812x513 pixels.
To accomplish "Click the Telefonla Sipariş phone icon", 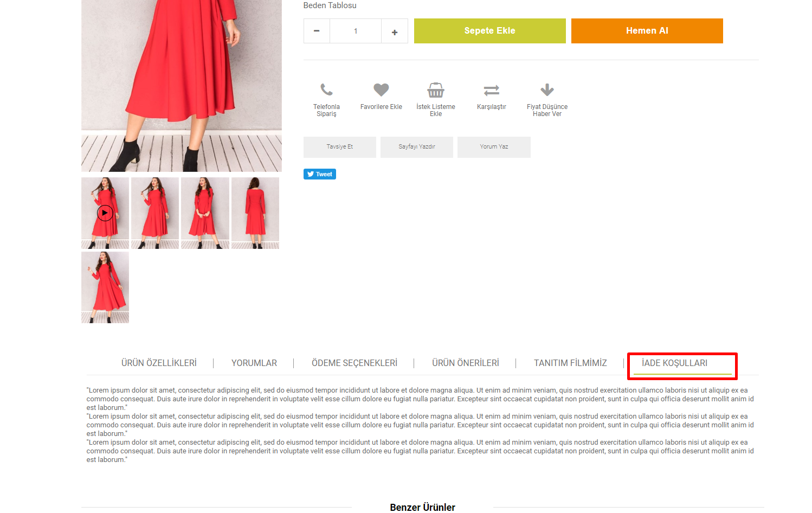I will 326,89.
